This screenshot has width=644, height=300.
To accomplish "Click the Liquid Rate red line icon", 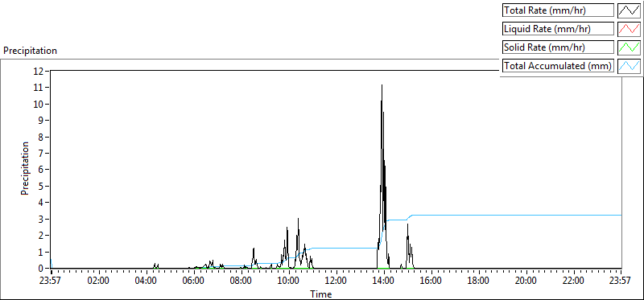I will (x=629, y=29).
